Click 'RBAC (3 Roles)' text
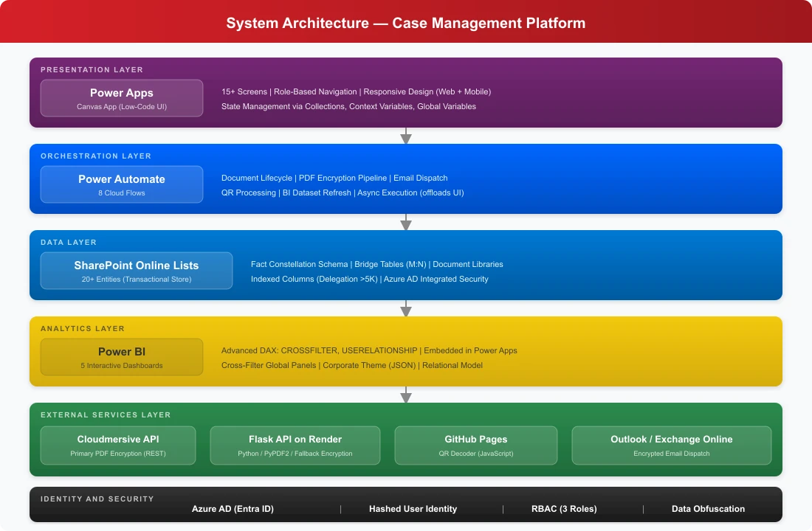The height and width of the screenshot is (531, 812). pyautogui.click(x=564, y=509)
